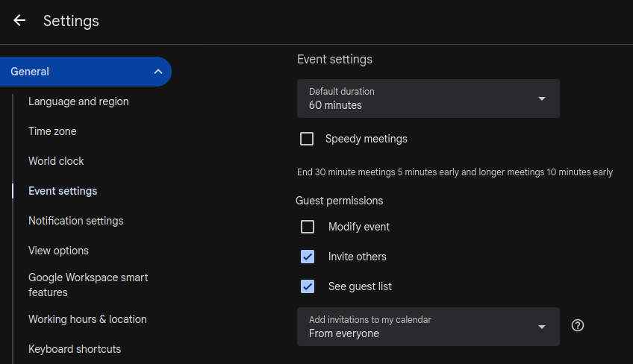The height and width of the screenshot is (364, 633).
Task: Jump to Notification settings
Action: pos(75,221)
